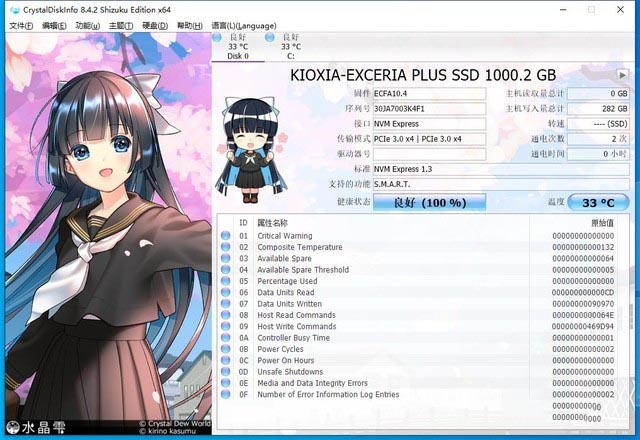
Task: Click the 33 °C temperature button
Action: click(x=598, y=202)
